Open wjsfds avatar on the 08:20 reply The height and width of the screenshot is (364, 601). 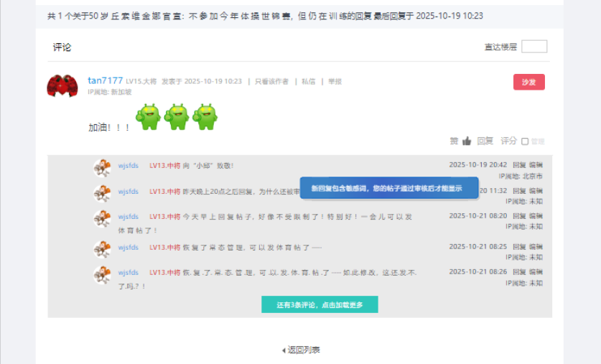tap(102, 218)
